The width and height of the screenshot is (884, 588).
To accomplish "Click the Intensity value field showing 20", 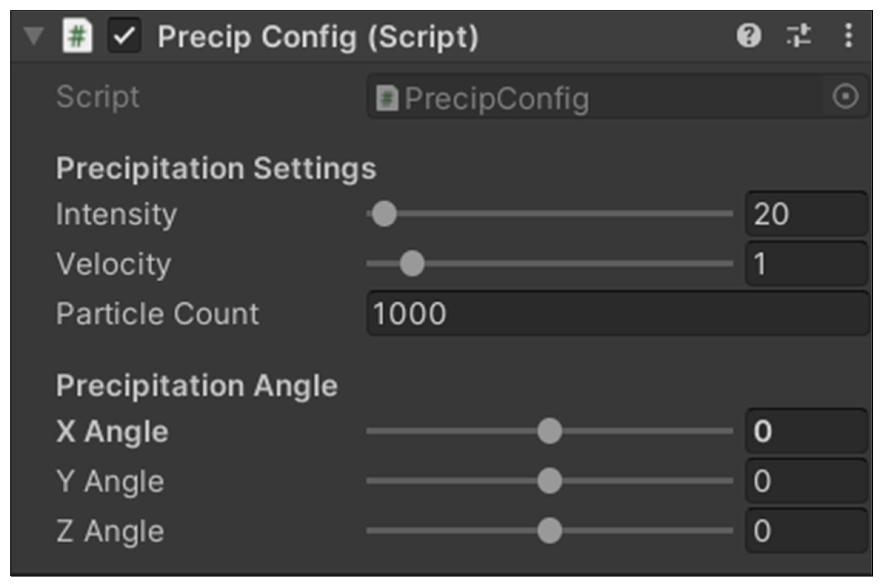I will click(x=806, y=214).
